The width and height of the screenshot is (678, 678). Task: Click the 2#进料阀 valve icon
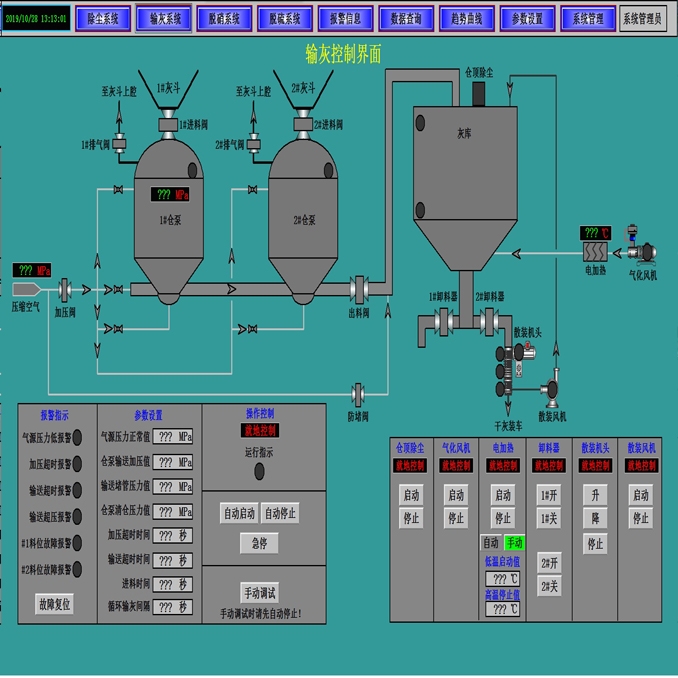click(x=303, y=125)
